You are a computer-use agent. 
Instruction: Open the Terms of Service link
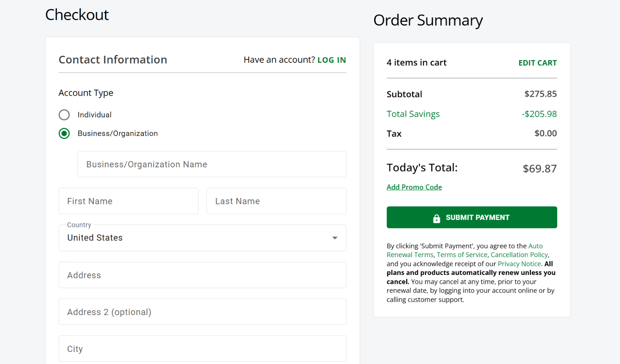pyautogui.click(x=462, y=255)
